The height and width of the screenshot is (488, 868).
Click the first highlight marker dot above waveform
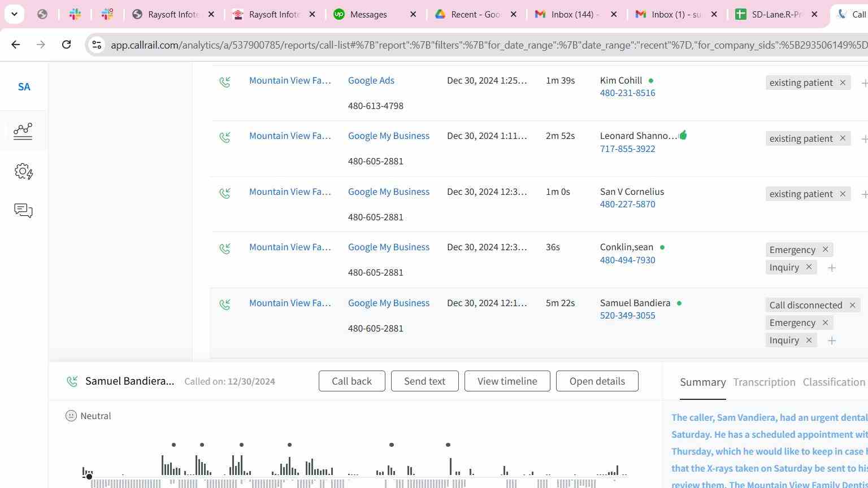(x=173, y=445)
